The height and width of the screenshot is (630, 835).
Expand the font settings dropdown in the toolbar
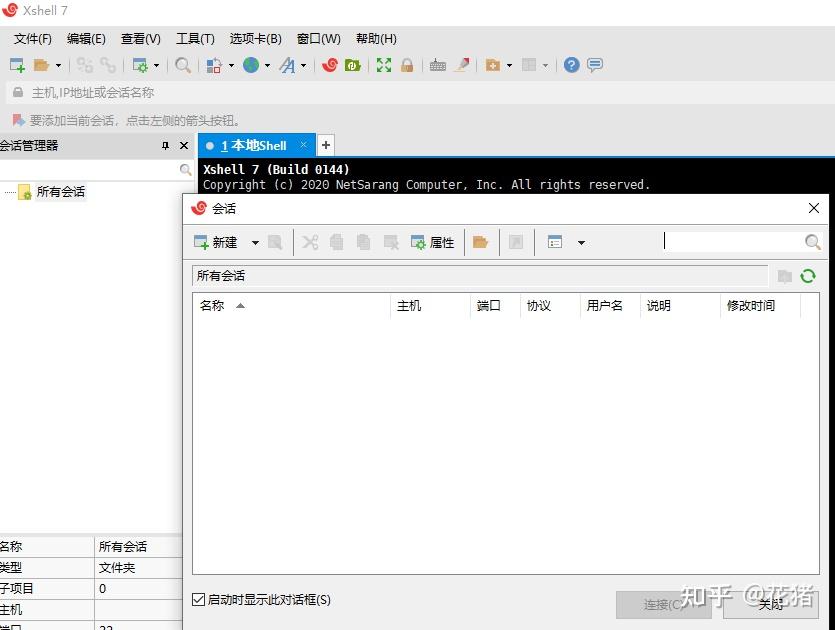click(306, 65)
